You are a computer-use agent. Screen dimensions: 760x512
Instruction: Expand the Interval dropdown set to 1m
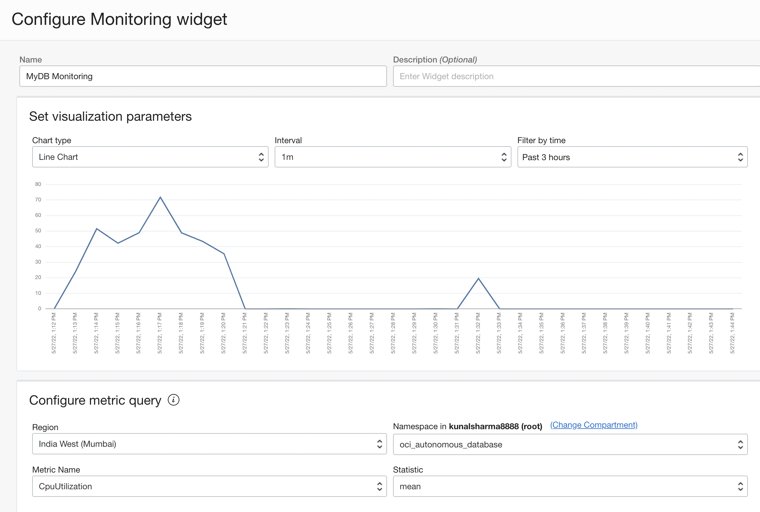(x=392, y=157)
